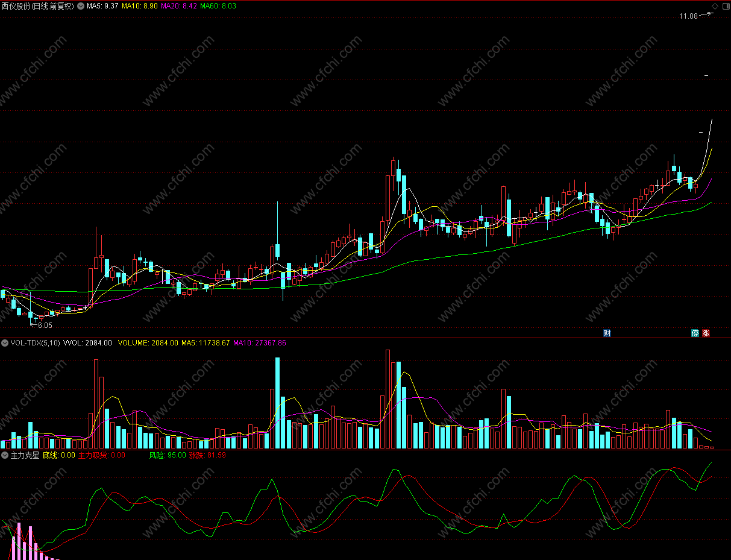Click the 风险: 95.00 label
Viewport: 731px width, 560px height.
point(168,455)
